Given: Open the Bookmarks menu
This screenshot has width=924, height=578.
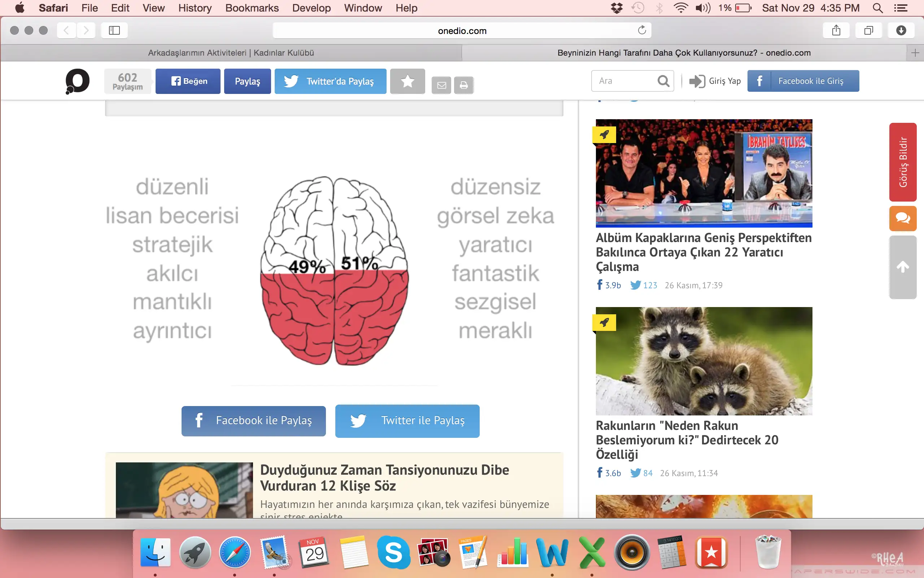Looking at the screenshot, I should click(x=252, y=8).
